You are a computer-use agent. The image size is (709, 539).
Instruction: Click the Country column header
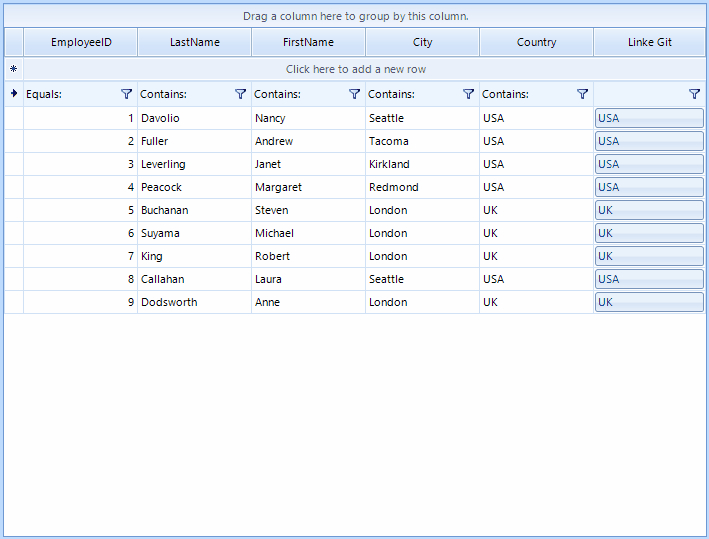click(537, 42)
